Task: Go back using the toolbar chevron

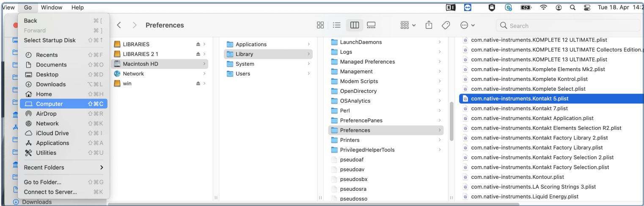Action: pyautogui.click(x=119, y=25)
